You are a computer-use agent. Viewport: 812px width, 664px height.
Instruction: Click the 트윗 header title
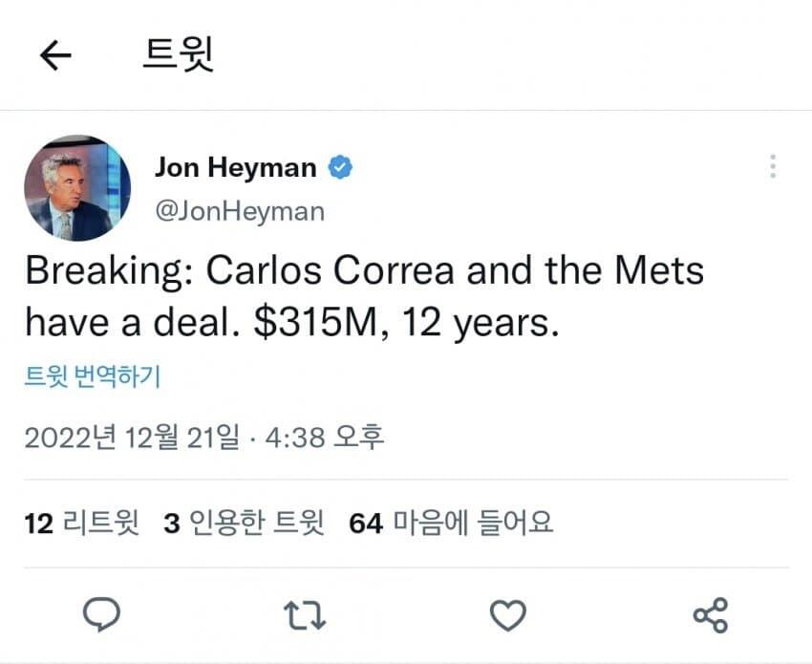(x=178, y=55)
